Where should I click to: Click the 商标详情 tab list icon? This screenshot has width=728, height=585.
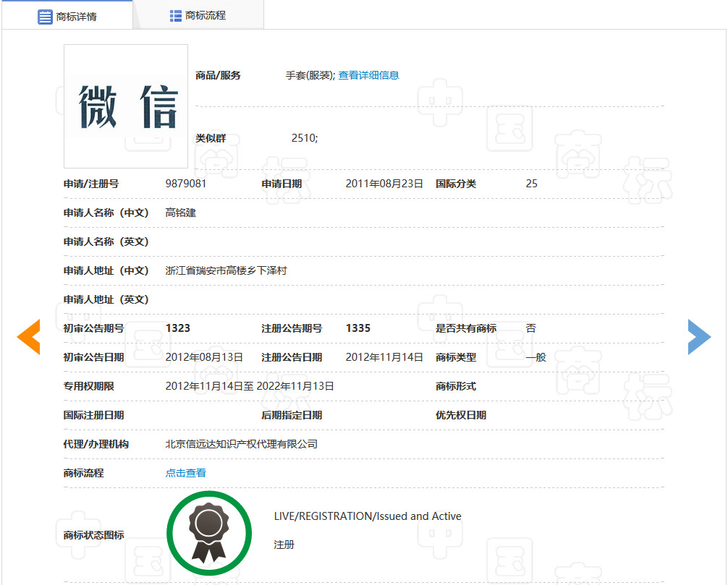(45, 17)
